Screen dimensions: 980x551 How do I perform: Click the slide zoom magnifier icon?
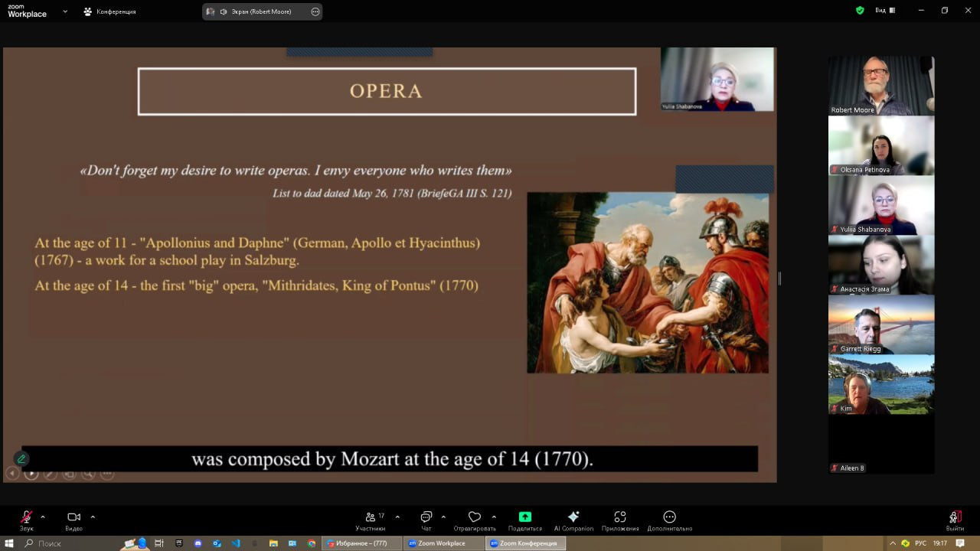click(x=88, y=474)
